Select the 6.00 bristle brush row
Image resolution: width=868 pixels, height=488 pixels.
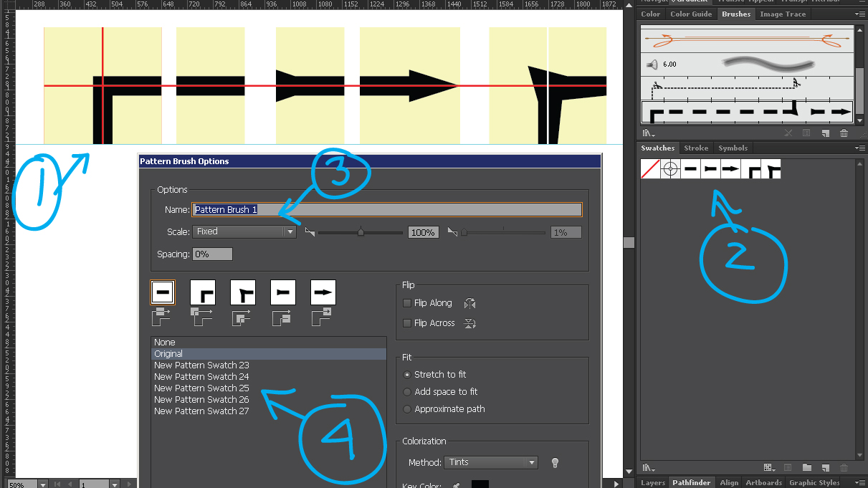pos(747,64)
